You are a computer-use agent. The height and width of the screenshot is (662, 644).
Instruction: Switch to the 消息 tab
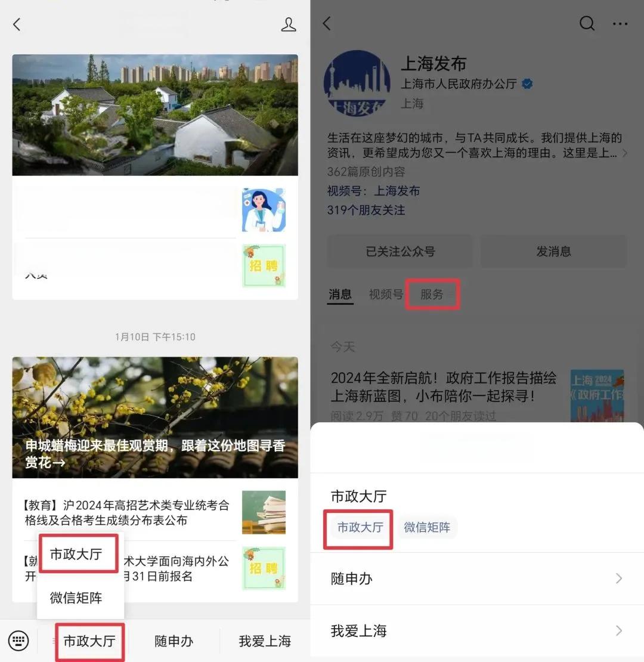(x=340, y=294)
